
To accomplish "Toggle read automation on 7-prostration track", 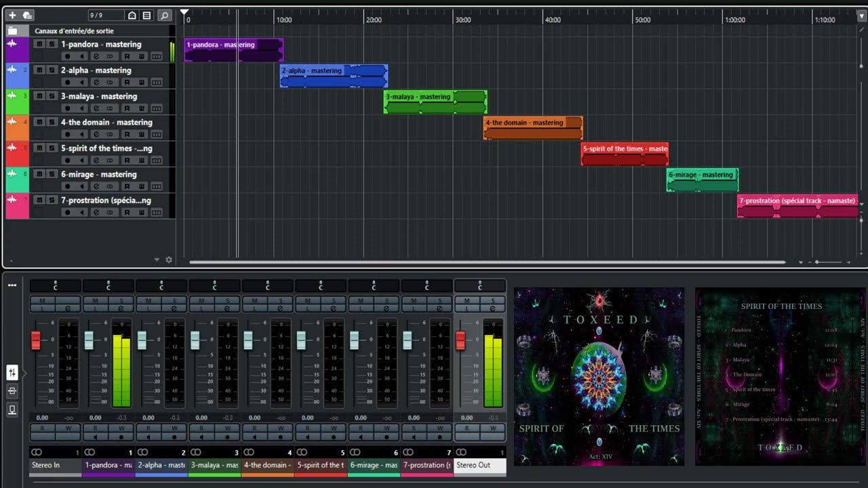I will pos(127,212).
